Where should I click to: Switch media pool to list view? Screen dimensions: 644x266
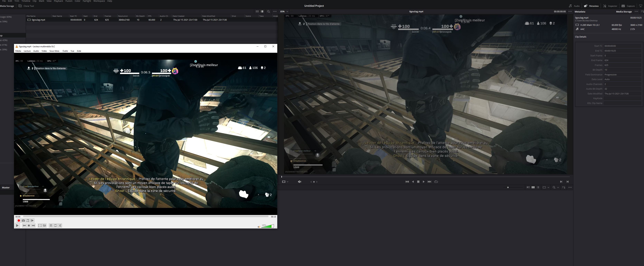pos(538,187)
